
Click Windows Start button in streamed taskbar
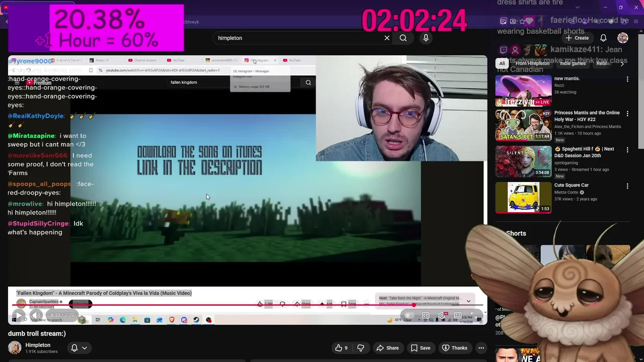[x=14, y=320]
